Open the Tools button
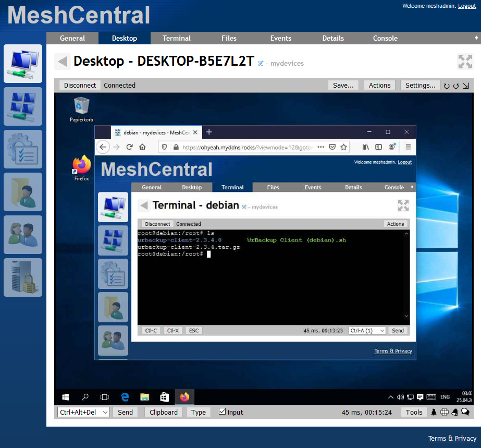Viewport: 481px width, 448px height. pyautogui.click(x=414, y=412)
